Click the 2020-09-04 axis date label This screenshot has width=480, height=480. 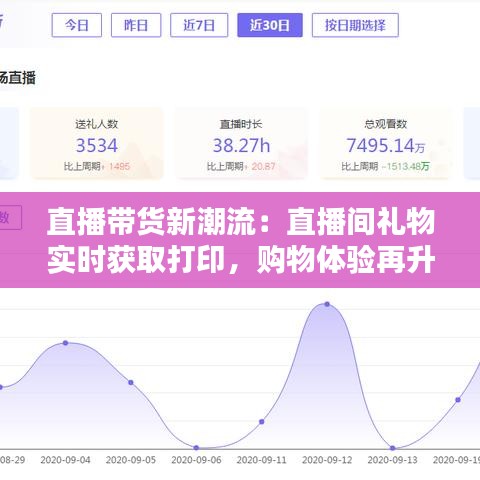tap(65, 460)
